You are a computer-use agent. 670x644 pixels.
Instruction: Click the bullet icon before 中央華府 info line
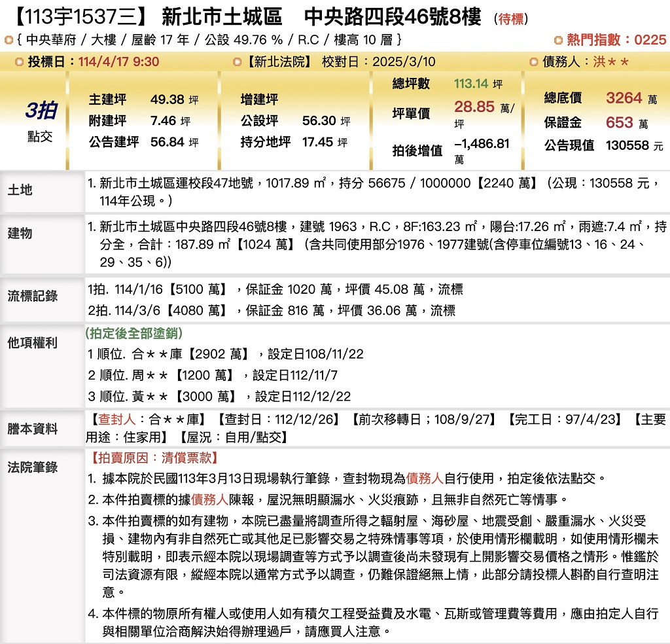pos(9,41)
